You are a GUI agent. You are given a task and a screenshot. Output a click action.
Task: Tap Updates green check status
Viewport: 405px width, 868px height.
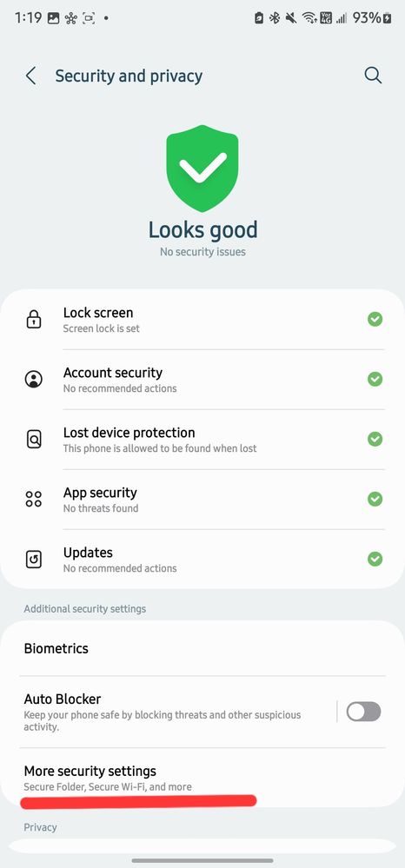[x=375, y=559]
